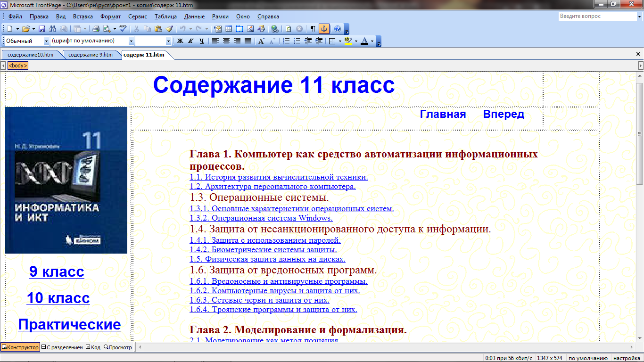Expand the New page dropdown arrow
Screen dimensions: 644x362
pyautogui.click(x=17, y=29)
